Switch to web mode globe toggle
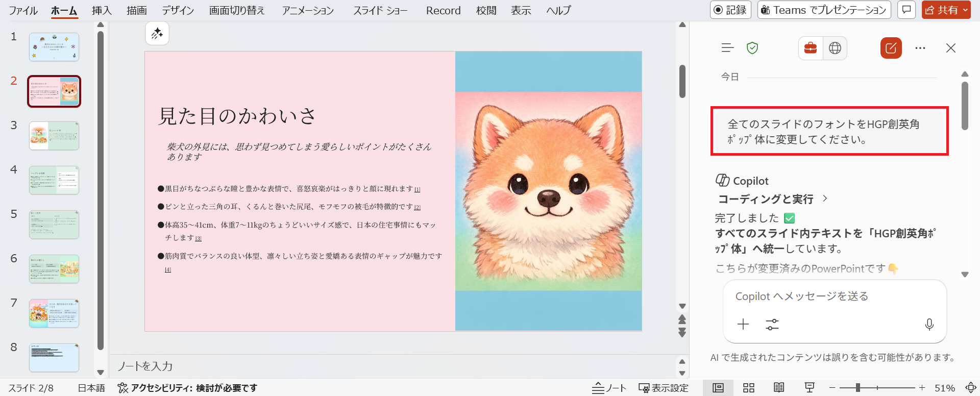Screen dimensions: 980x396 coord(835,48)
